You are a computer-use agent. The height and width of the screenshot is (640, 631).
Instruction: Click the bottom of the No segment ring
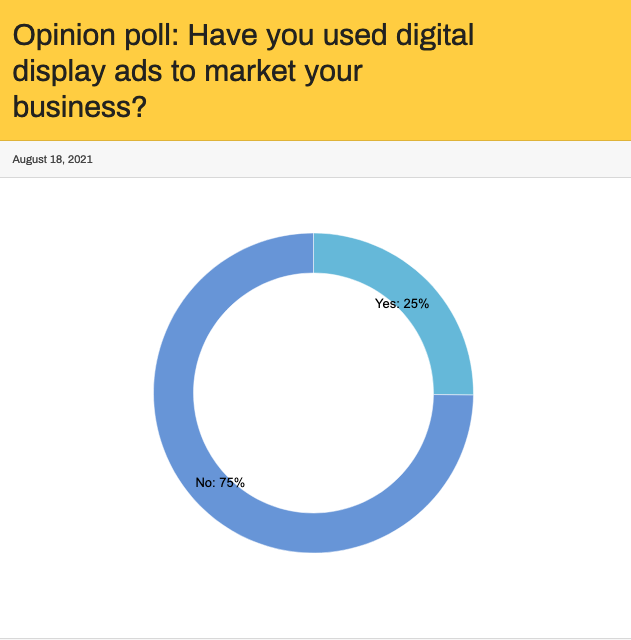(x=313, y=533)
